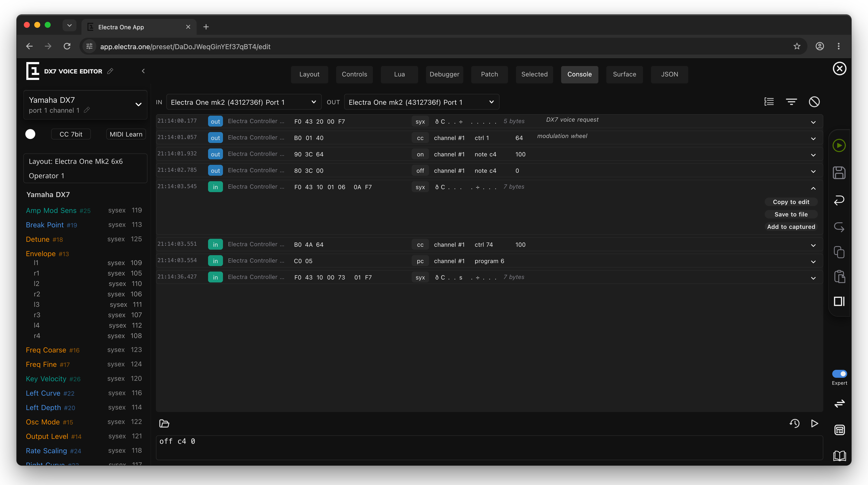The image size is (868, 485).
Task: Bookmark this page with the star
Action: click(x=796, y=46)
